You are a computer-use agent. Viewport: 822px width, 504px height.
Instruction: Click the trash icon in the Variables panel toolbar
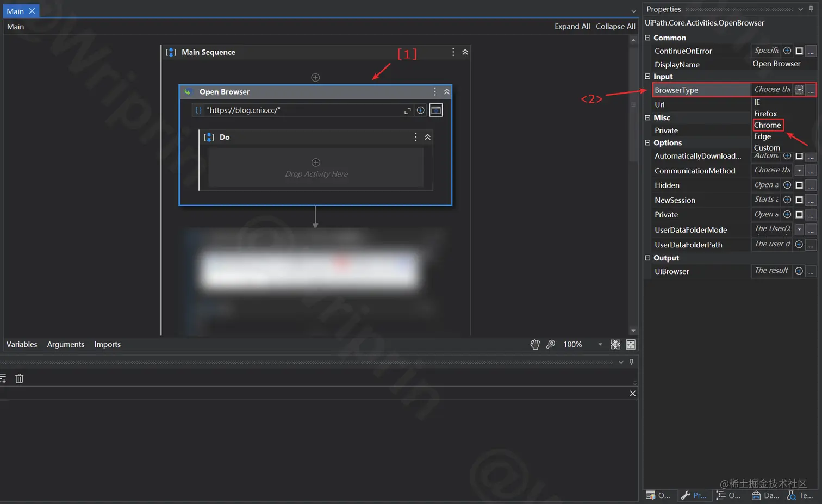19,378
